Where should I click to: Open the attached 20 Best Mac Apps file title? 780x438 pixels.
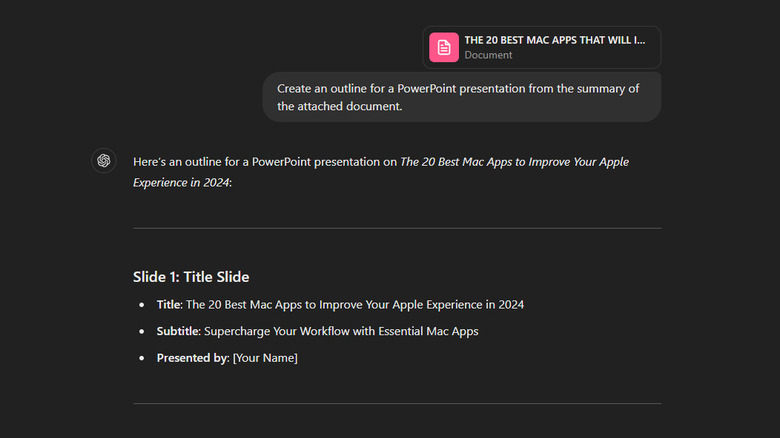point(554,40)
